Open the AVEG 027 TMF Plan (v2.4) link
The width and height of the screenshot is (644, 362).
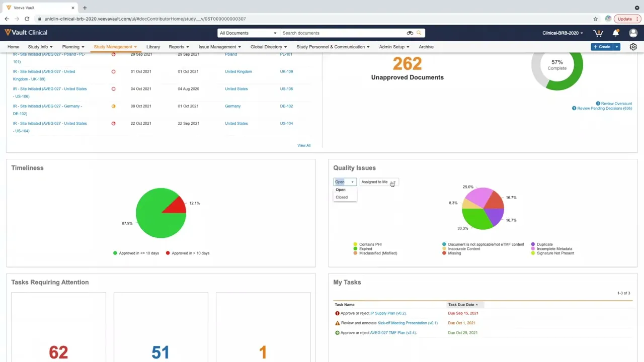pos(393,333)
